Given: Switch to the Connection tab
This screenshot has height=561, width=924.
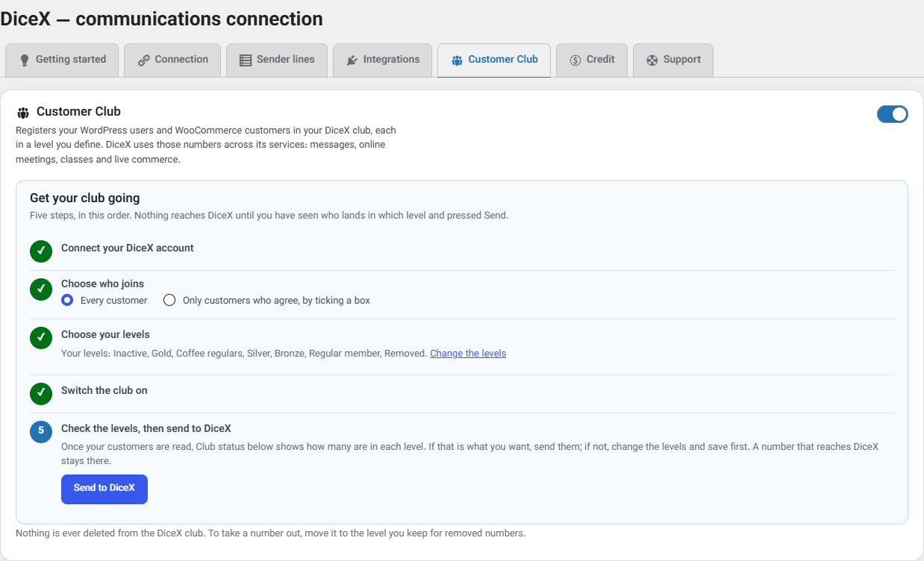Looking at the screenshot, I should [172, 60].
